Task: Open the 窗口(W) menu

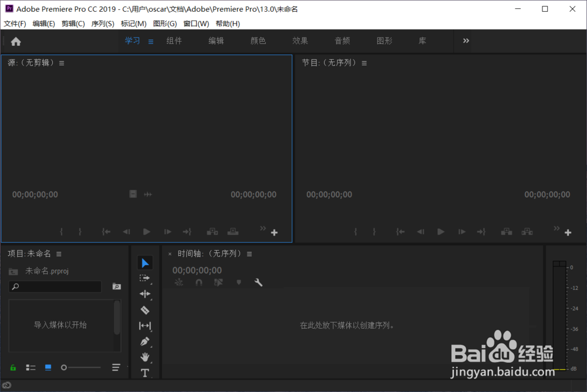Action: [196, 23]
